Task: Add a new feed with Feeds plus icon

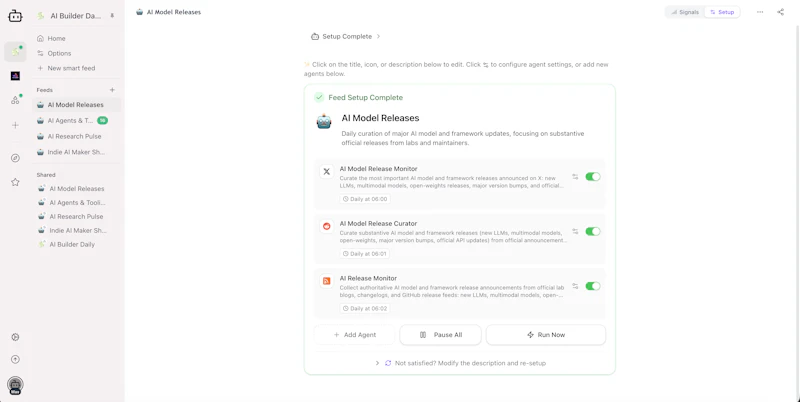Action: point(112,90)
